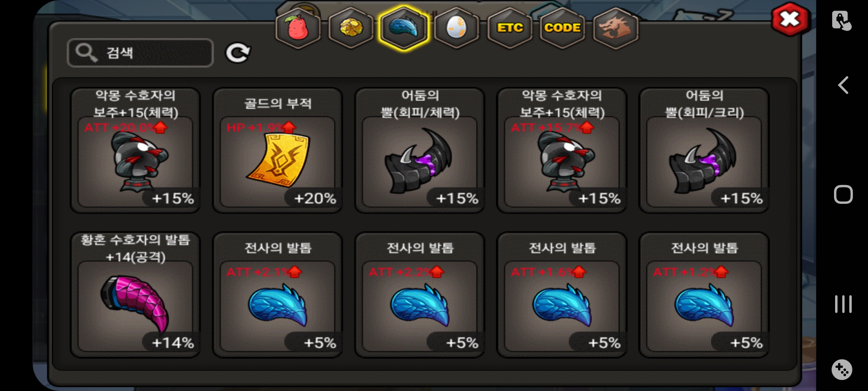Click the refresh arrow next to search

238,53
